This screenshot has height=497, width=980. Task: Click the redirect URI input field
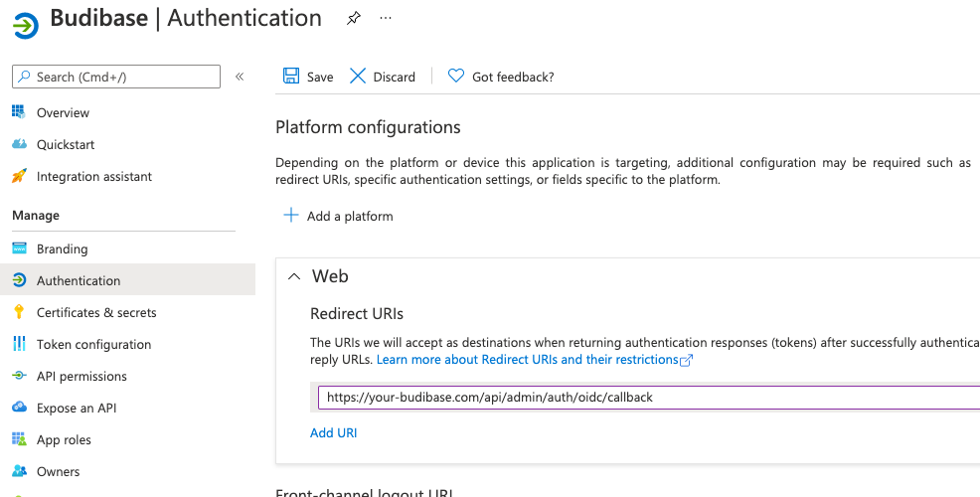(646, 397)
